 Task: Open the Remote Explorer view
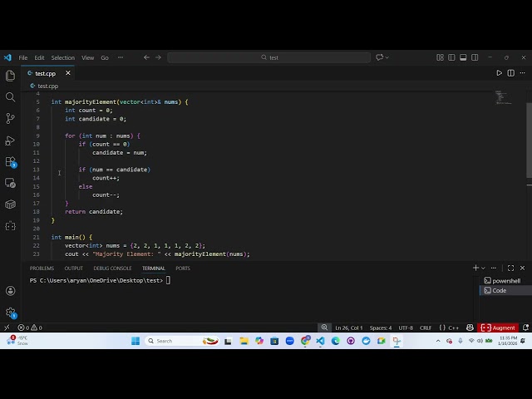tap(10, 183)
